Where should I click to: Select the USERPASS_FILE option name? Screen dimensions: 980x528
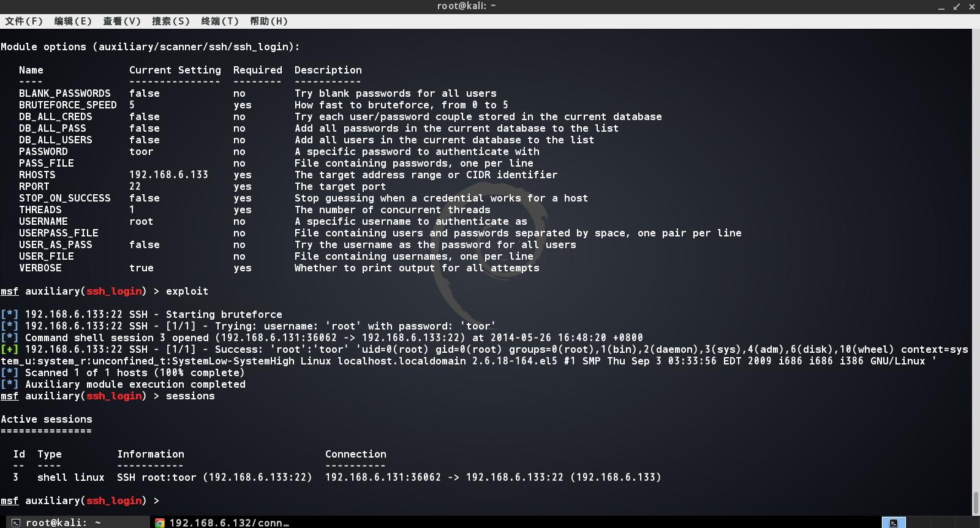pyautogui.click(x=59, y=233)
